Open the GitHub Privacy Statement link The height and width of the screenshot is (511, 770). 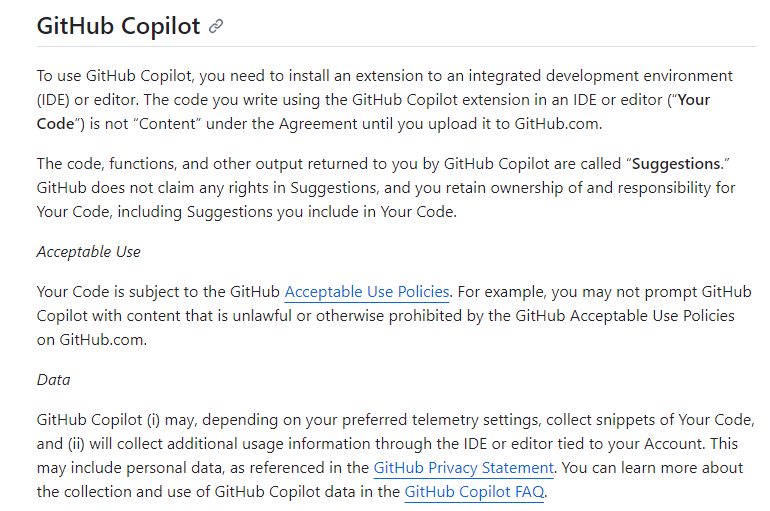pos(463,467)
